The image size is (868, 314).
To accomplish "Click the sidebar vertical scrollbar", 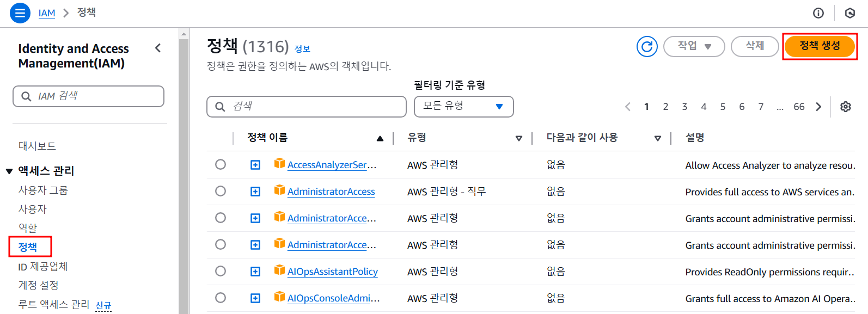I will point(184,163).
